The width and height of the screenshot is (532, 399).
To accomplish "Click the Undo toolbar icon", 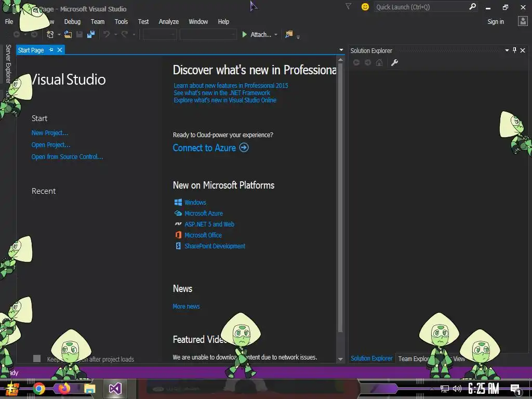I will [107, 34].
